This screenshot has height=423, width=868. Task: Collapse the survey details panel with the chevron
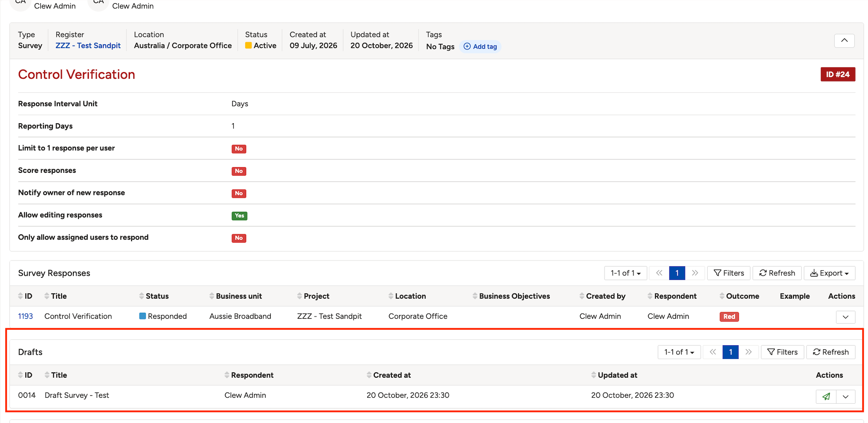coord(844,41)
